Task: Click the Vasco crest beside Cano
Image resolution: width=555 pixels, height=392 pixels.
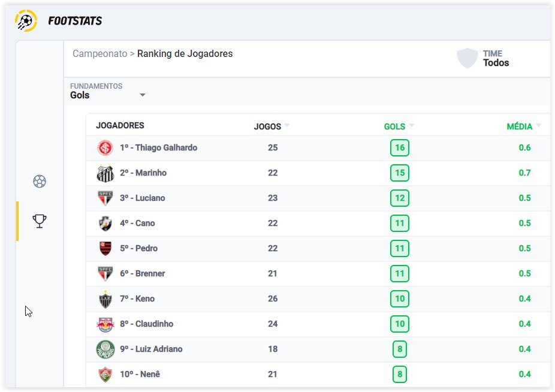Action: coord(105,224)
